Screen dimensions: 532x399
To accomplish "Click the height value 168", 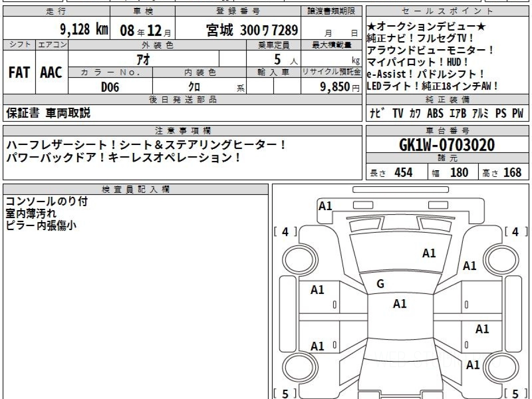I will click(512, 172).
